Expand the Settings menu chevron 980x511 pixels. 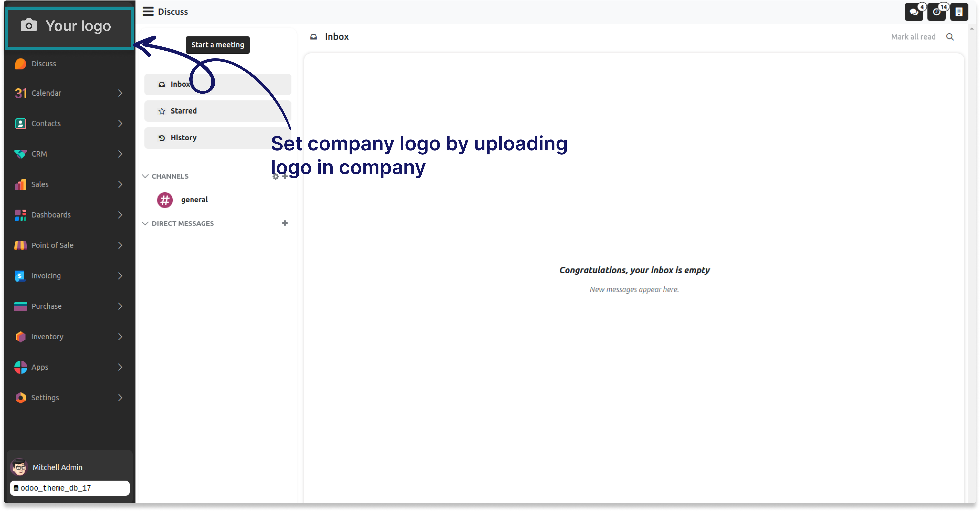click(120, 398)
